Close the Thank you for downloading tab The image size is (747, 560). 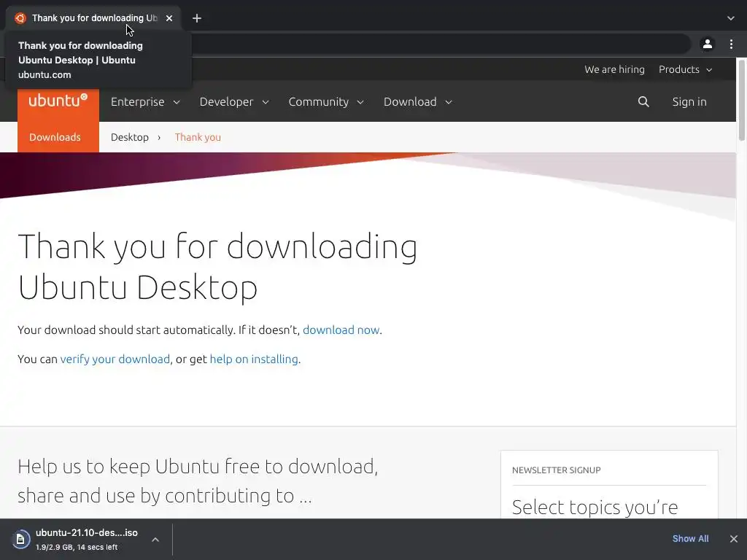169,18
